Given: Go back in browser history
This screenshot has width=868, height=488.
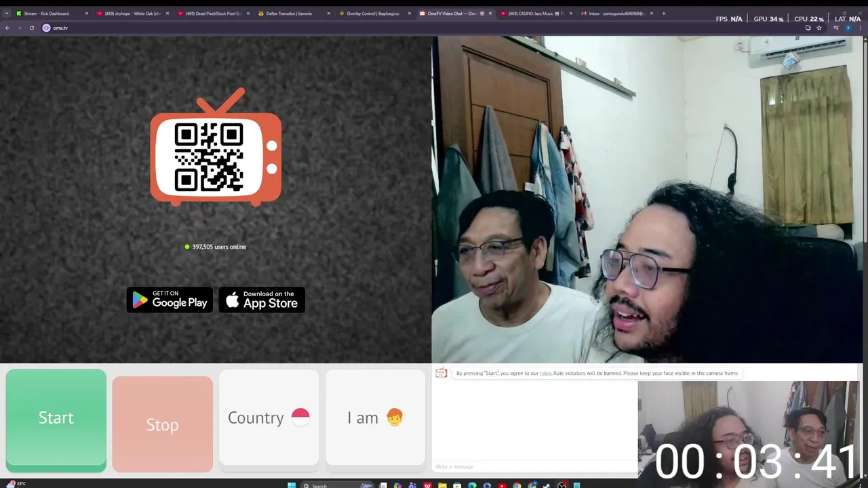Looking at the screenshot, I should point(7,28).
